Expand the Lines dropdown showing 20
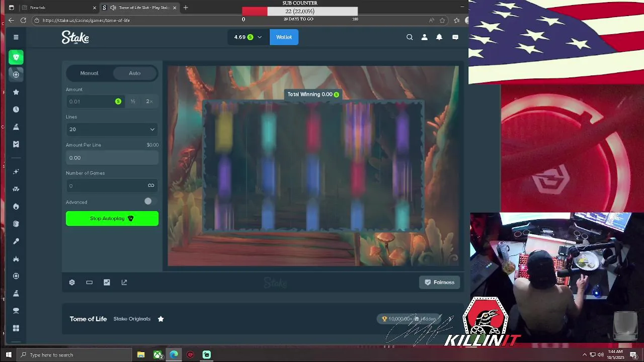This screenshot has width=644, height=362. (112, 129)
